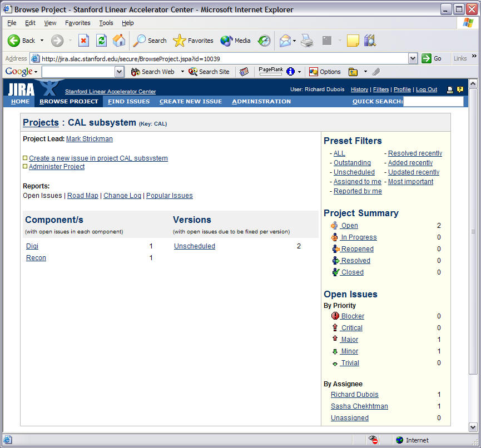Click the Mail envelope icon
481x448 pixels.
click(285, 41)
